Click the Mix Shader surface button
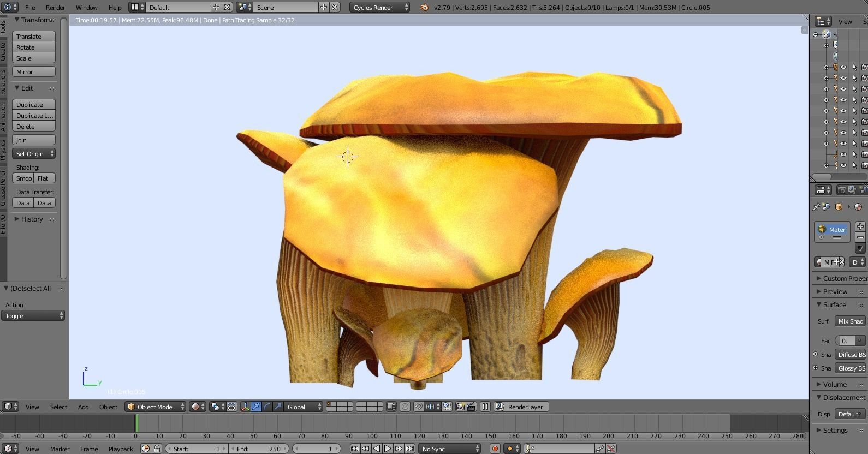Screen dimensions: 868x454 click(850, 321)
